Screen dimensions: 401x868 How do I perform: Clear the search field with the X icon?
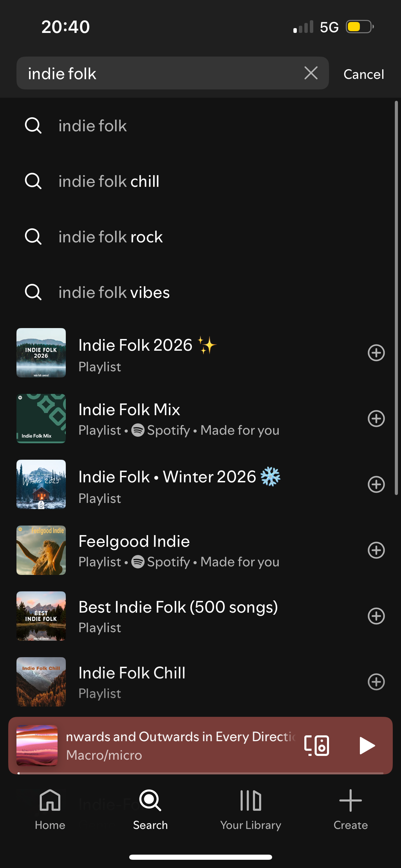[x=311, y=73]
